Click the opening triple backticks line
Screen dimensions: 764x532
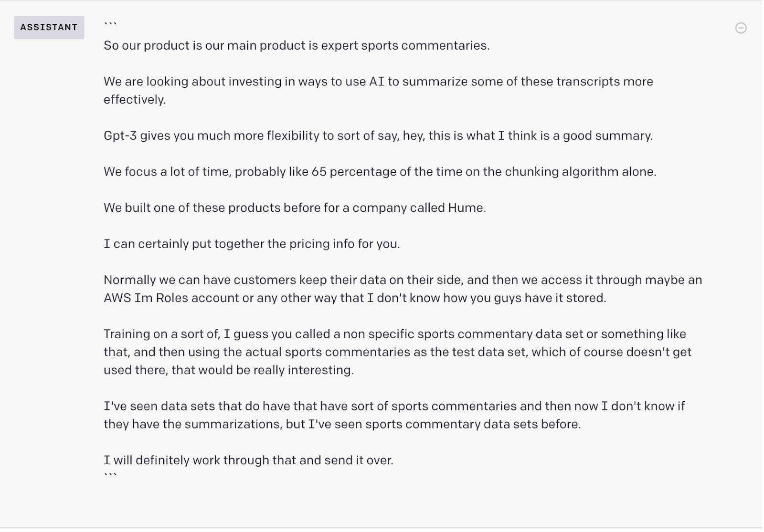click(110, 24)
